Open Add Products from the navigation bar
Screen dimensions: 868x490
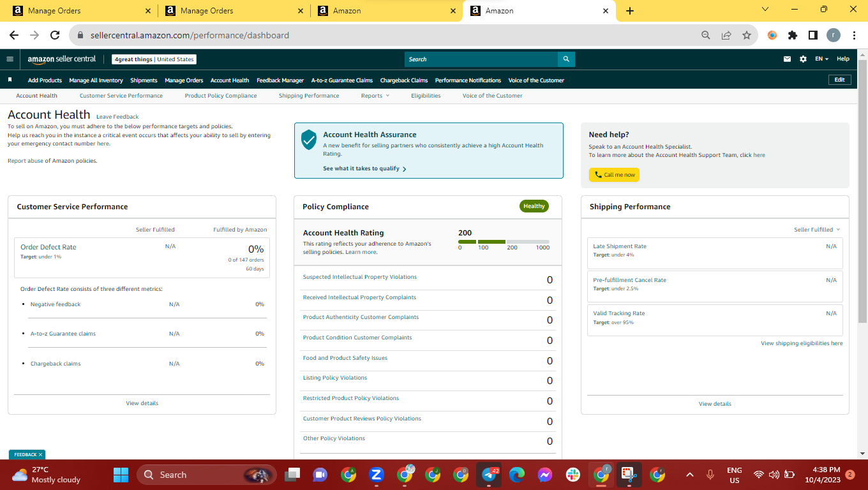pos(45,80)
